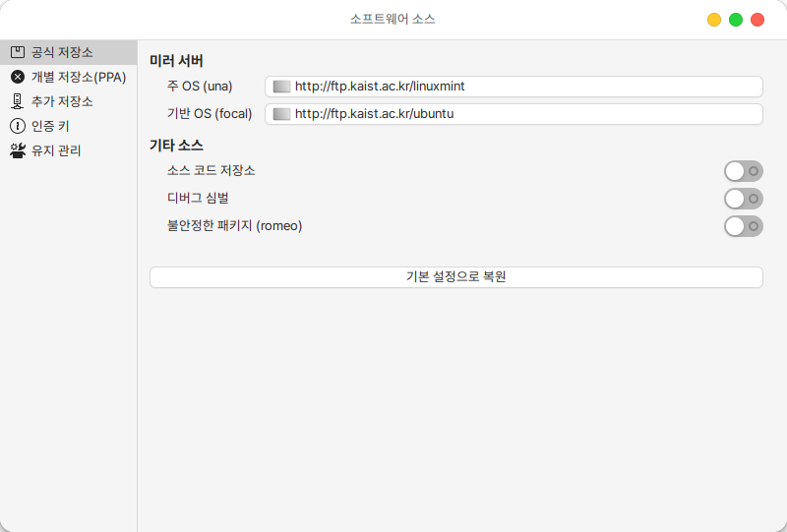Viewport: 787px width, 532px height.
Task: Click the flag icon in the 주 OS (una) mirror field
Action: click(281, 87)
